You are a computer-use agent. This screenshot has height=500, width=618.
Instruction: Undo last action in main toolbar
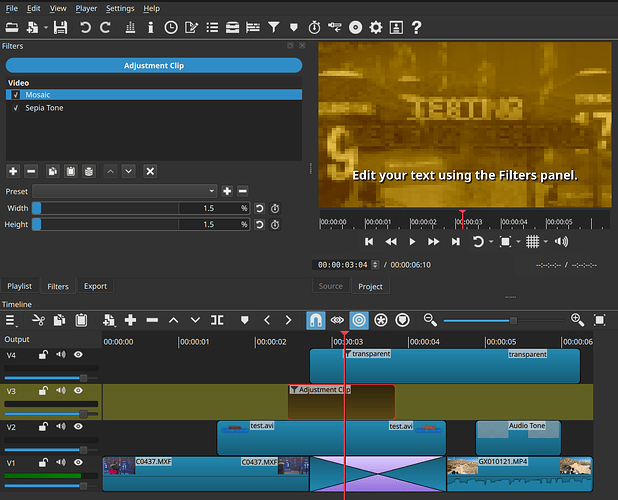coord(85,27)
